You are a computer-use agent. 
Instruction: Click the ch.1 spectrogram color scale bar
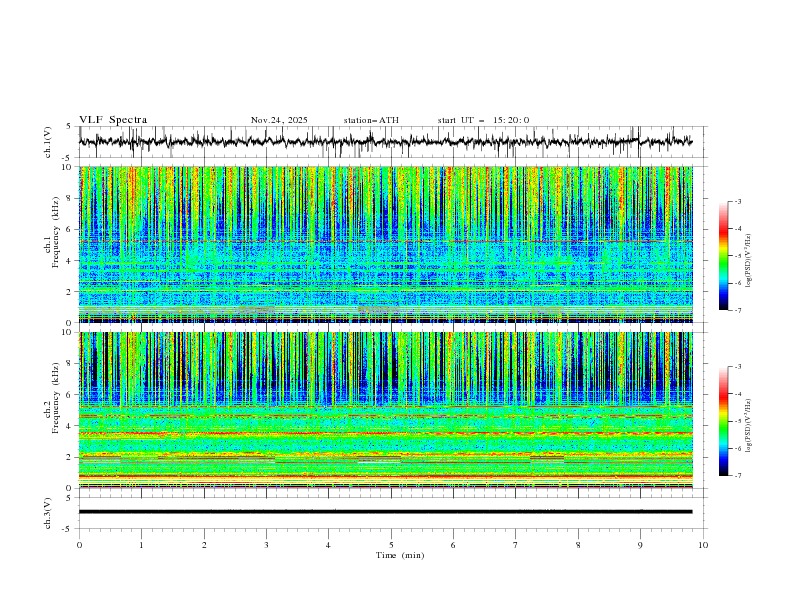[724, 256]
